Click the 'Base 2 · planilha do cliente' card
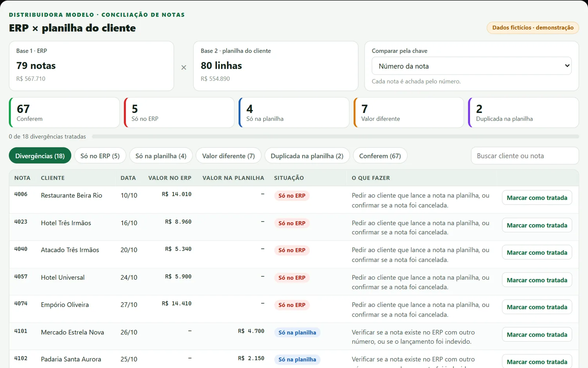The image size is (588, 368). (x=276, y=66)
